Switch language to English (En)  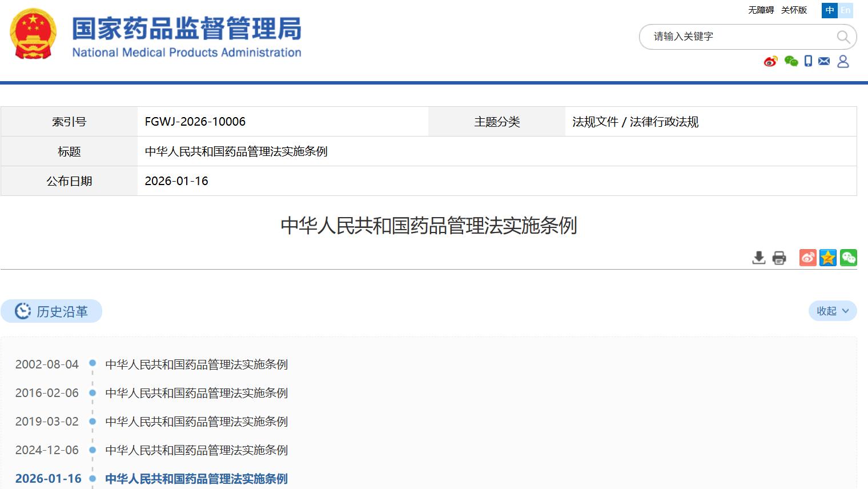point(846,10)
